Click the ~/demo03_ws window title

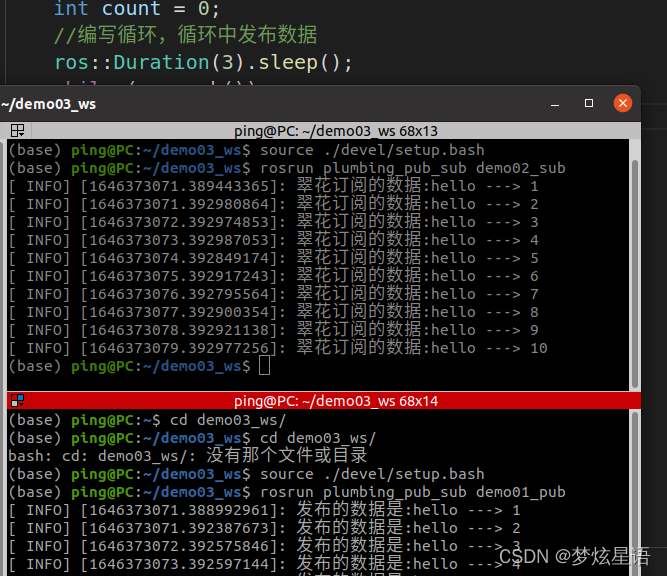coord(48,104)
